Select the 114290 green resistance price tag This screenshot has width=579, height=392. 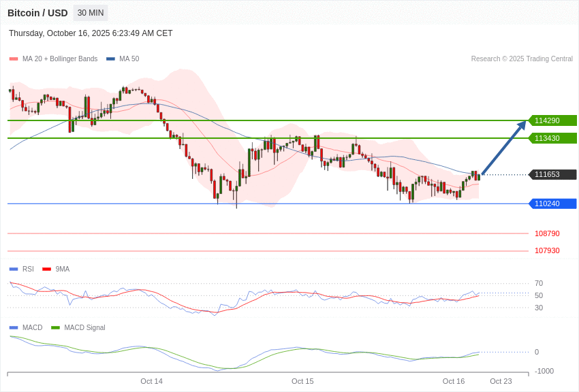[x=552, y=120]
